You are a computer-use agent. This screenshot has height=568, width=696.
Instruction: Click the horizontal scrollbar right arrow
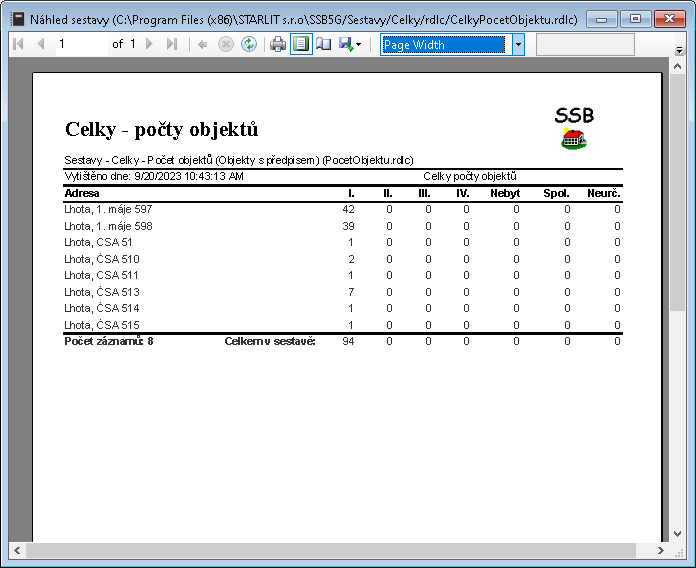(x=661, y=551)
